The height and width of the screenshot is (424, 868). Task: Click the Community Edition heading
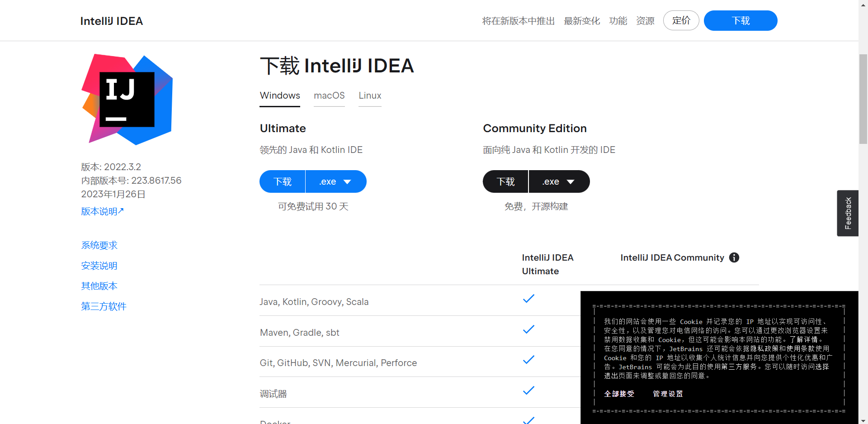(535, 129)
